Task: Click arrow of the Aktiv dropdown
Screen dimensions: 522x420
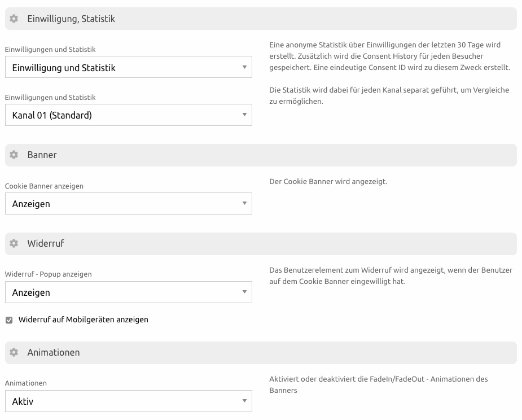Action: (x=244, y=401)
